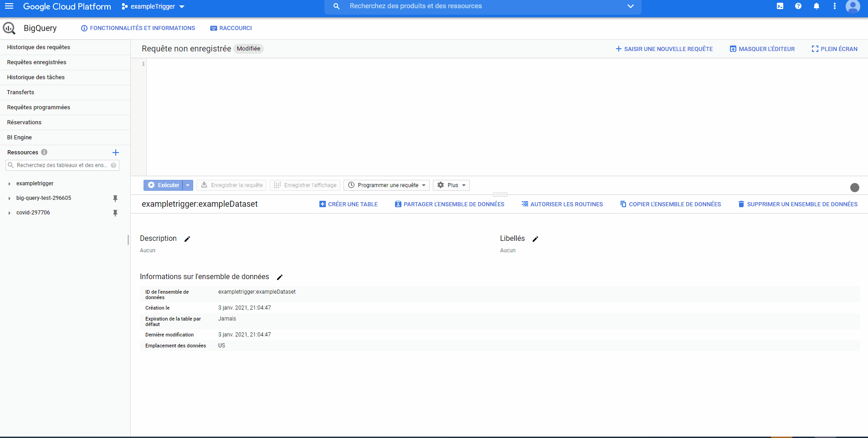Click Masquer l'éditeur

click(762, 49)
